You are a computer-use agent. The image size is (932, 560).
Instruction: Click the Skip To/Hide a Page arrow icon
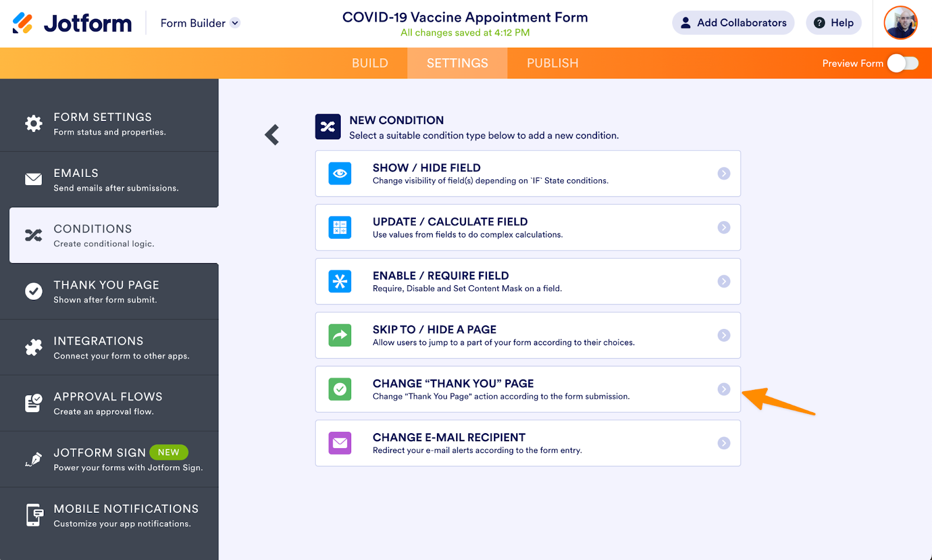(x=340, y=335)
